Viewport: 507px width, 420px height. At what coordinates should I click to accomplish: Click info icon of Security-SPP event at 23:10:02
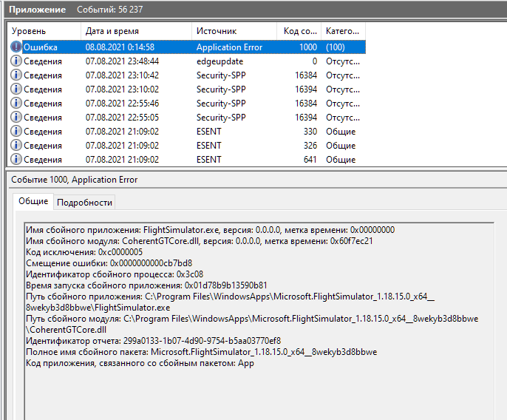point(16,89)
